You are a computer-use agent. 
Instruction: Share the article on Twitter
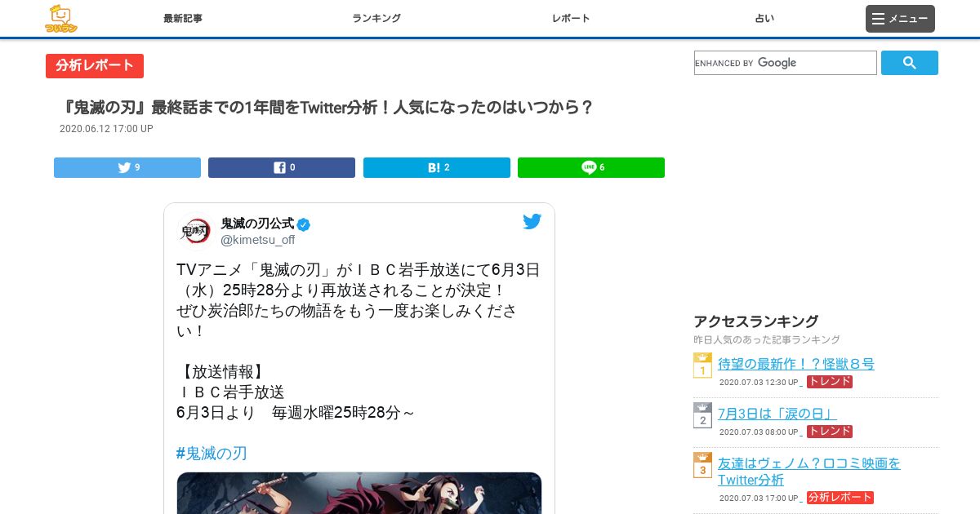tap(127, 167)
